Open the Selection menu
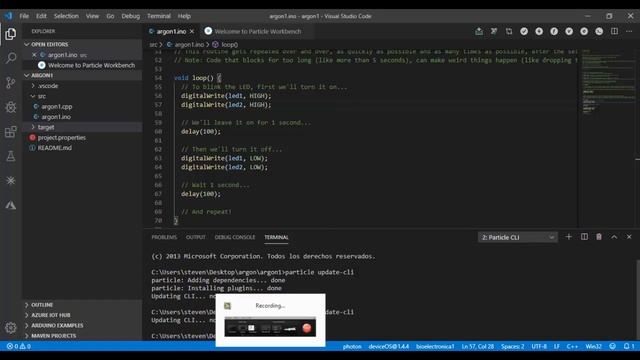 tap(66, 16)
